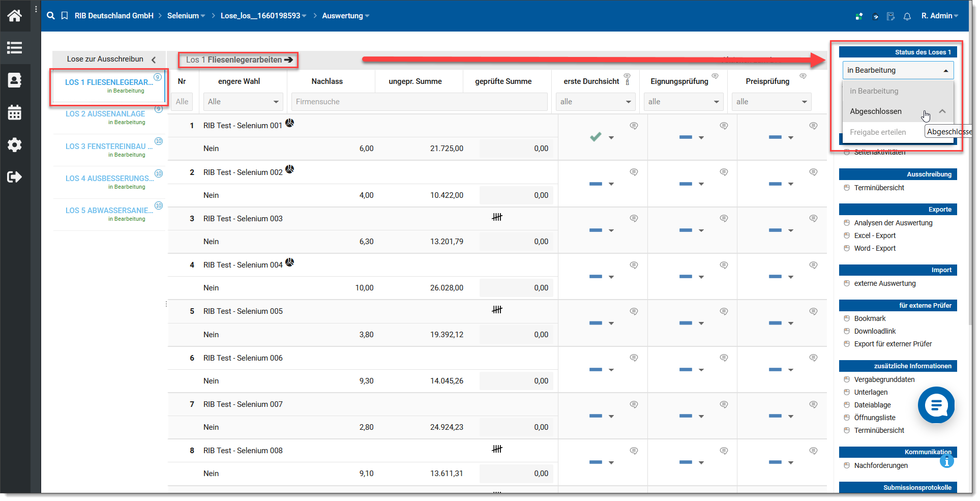Image resolution: width=980 pixels, height=501 pixels.
Task: Open the Vergabegrunddaten link
Action: (884, 379)
